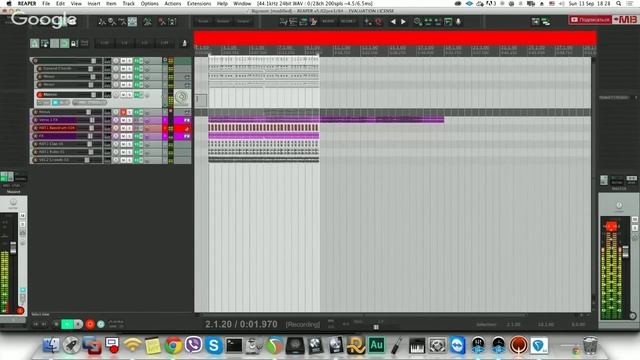Open the Trash in the Dock
This screenshot has width=640, height=360.
click(x=590, y=345)
